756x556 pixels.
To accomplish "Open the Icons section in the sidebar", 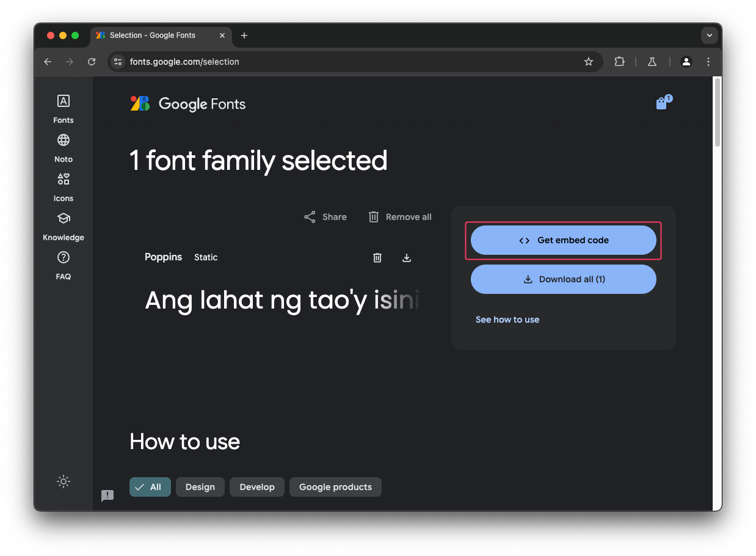I will pyautogui.click(x=63, y=179).
